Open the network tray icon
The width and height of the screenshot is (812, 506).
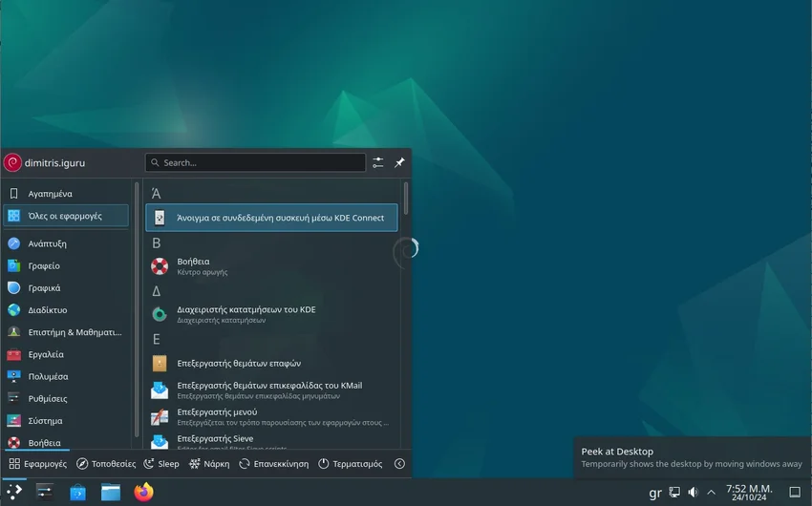coord(674,492)
